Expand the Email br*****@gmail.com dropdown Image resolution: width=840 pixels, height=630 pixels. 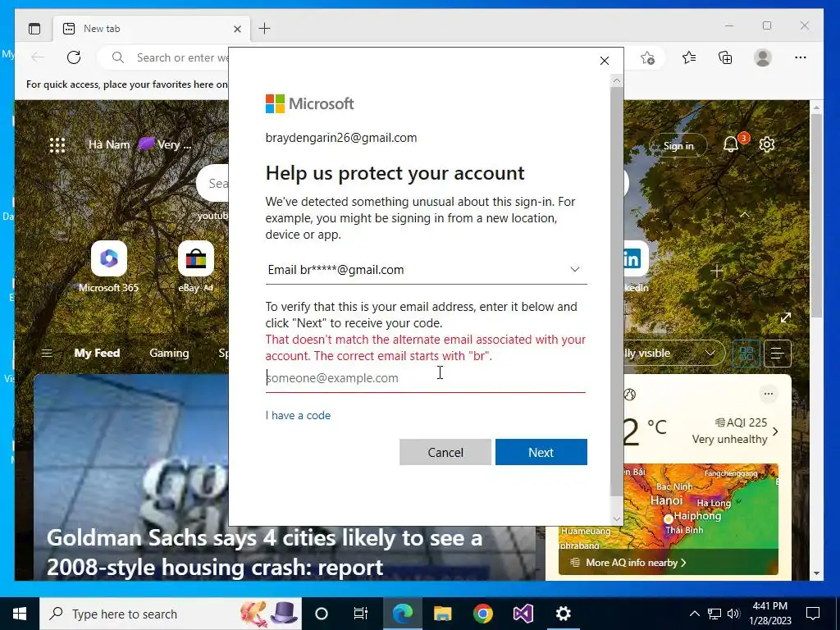[427, 269]
